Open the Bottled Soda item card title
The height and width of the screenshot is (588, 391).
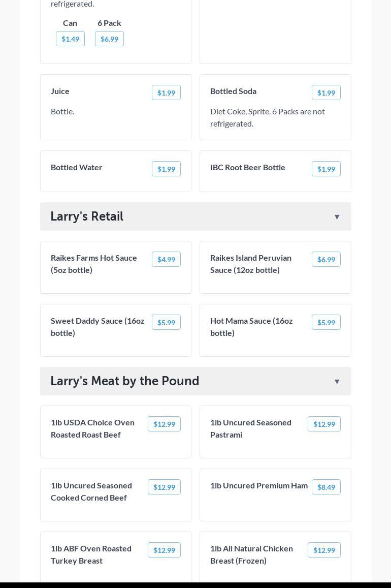click(233, 91)
